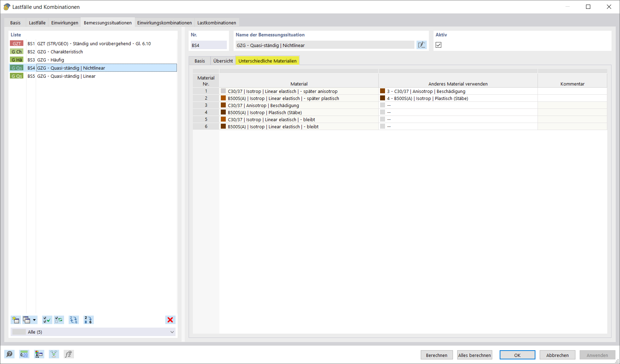The image size is (620, 364).
Task: Create a new Bemessungssituation in the list
Action: [x=15, y=320]
